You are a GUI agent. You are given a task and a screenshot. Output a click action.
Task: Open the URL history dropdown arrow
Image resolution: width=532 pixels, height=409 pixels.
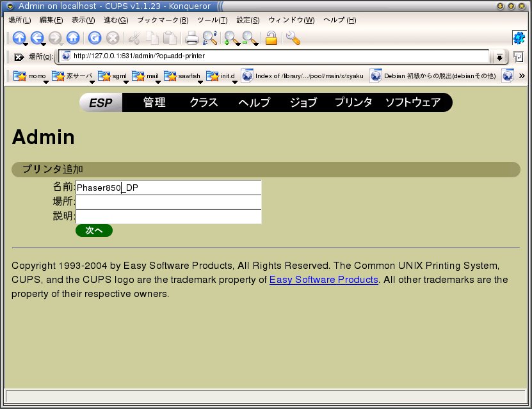click(499, 57)
